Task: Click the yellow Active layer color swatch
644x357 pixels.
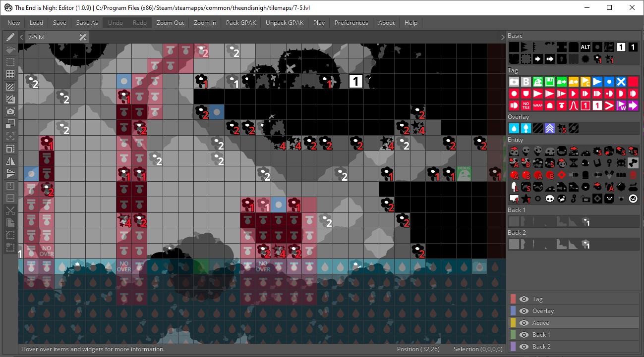Action: [x=513, y=323]
